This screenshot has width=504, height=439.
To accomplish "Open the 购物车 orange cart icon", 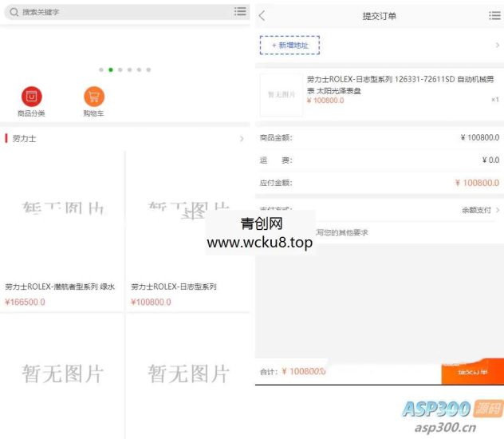I will click(x=94, y=96).
